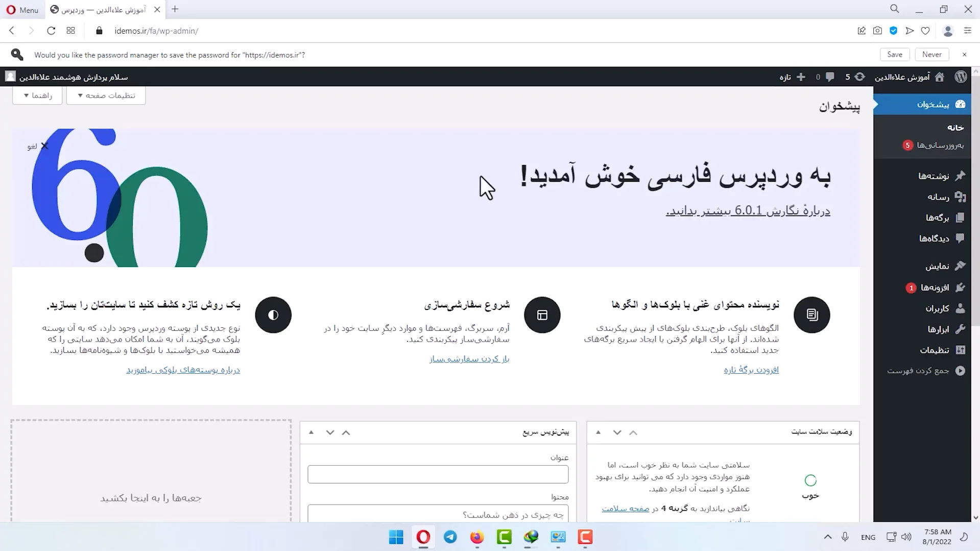
Task: Click 'افزودن برگهٔ تازه' link
Action: coord(751,370)
